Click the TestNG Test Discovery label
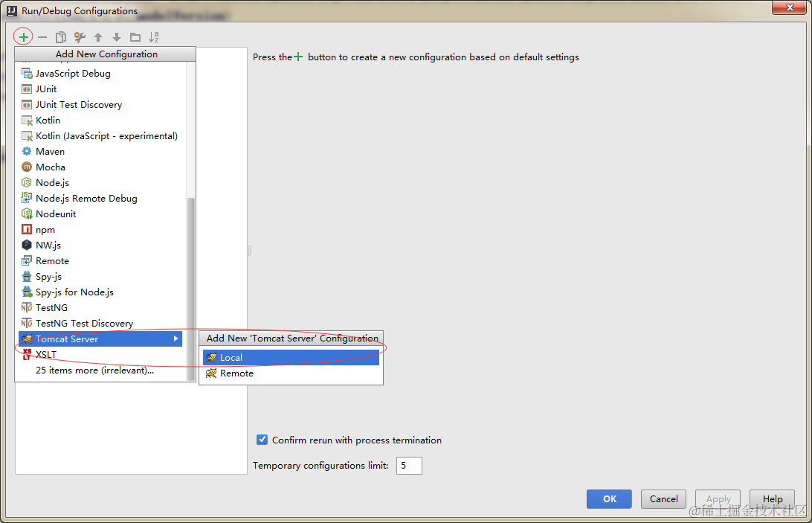The image size is (812, 523). 85,323
